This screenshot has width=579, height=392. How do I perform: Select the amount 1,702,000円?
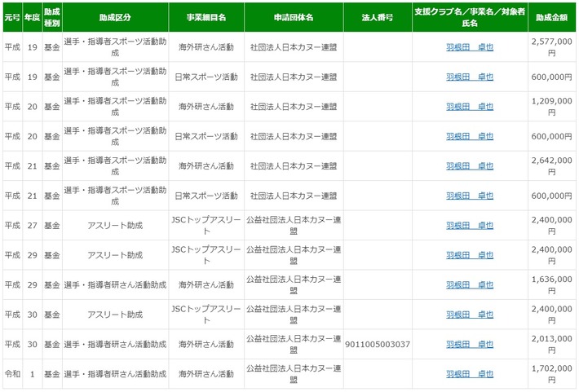[x=551, y=374]
